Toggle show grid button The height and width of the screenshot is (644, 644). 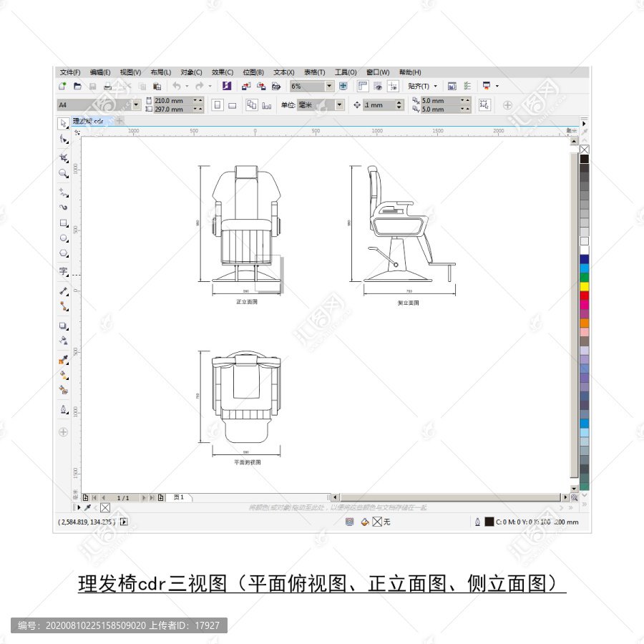pos(378,86)
